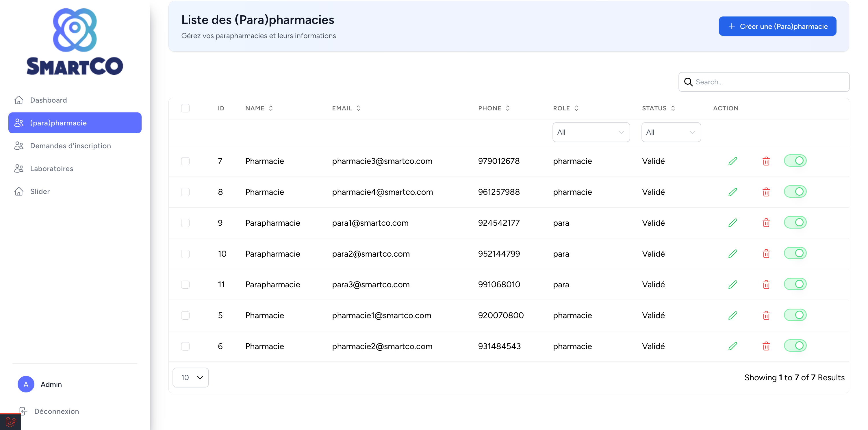Click pencil icon for pharmacie1@smartco.com

pyautogui.click(x=732, y=316)
